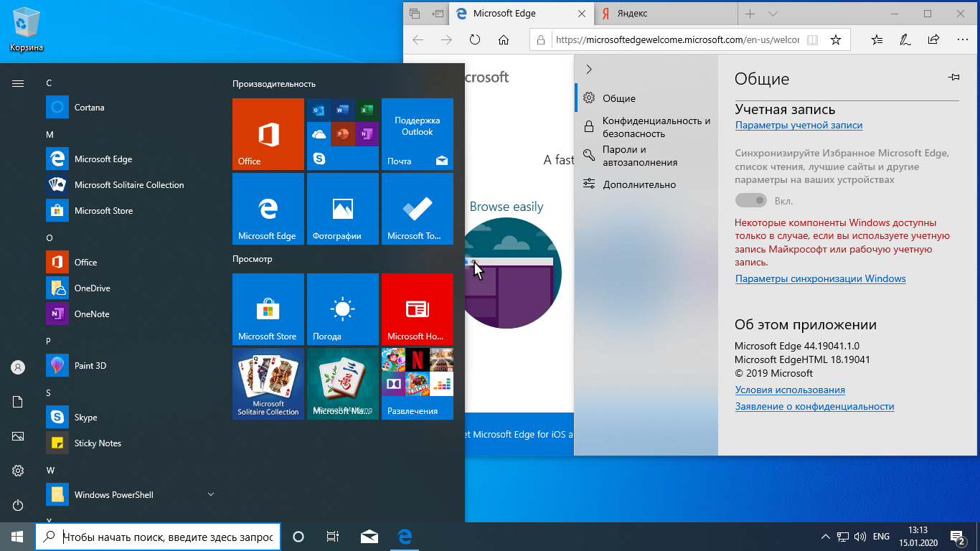Viewport: 980px width, 551px height.
Task: Open the Microsoft To Do tile
Action: click(418, 209)
